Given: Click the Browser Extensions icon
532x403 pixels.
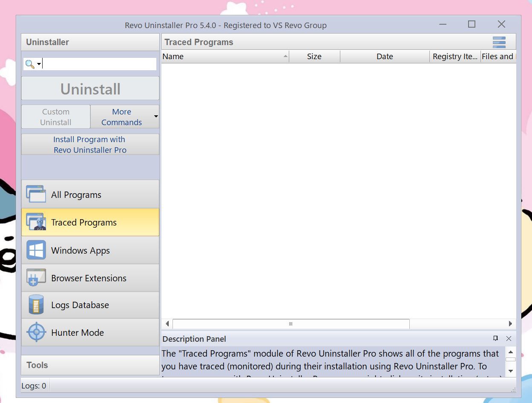Looking at the screenshot, I should pos(36,277).
